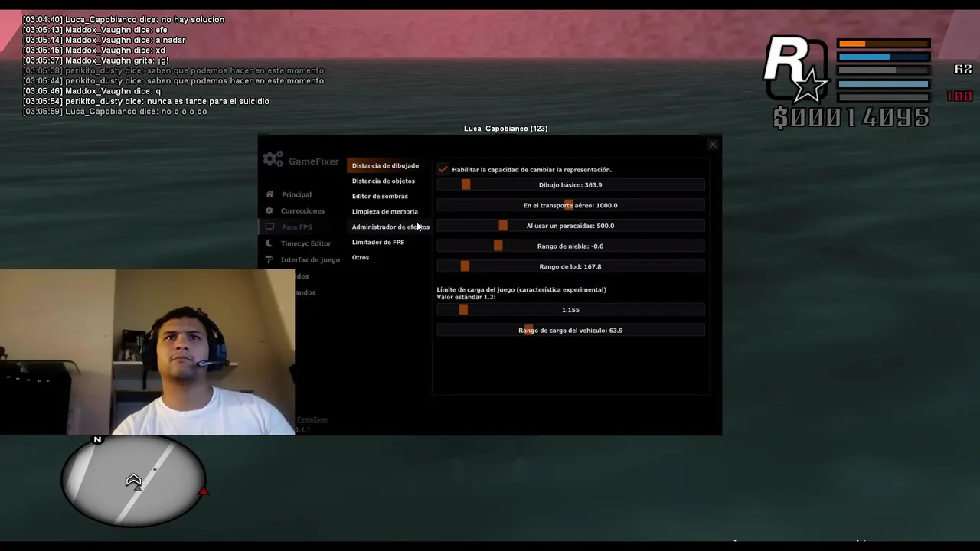Adjust the Al usar un paracaídas slider
Screen dimensions: 980x551
click(570, 226)
